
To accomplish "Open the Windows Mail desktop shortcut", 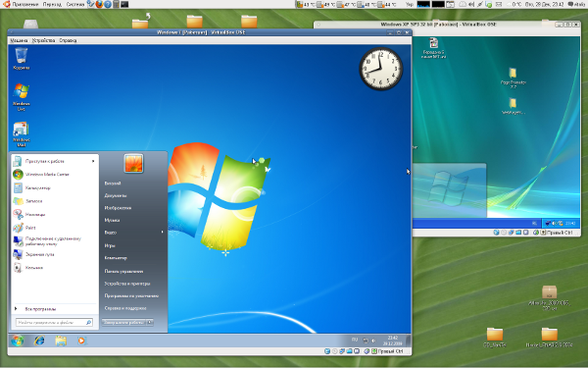I will tap(21, 134).
